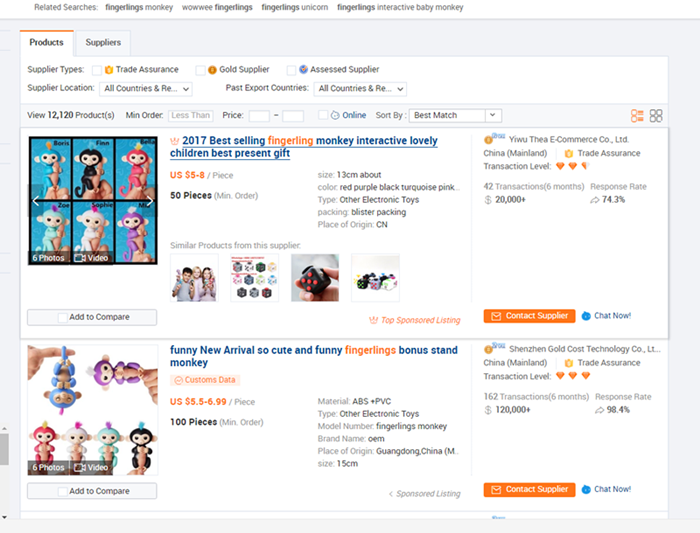Switch to the Suppliers tab
Screen dimensions: 700x533
tap(103, 42)
